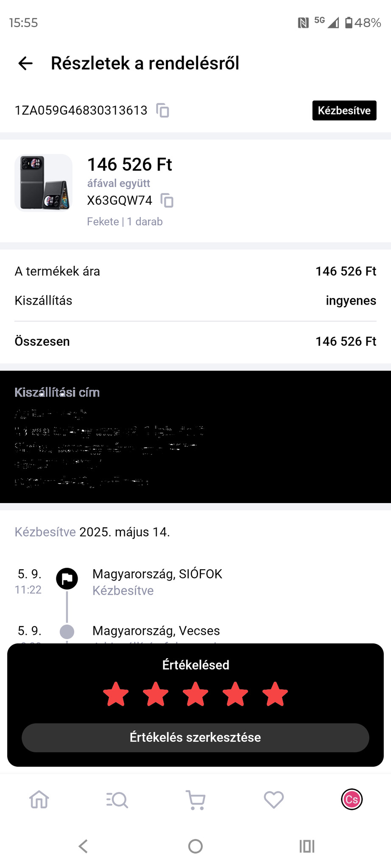
Task: Select the fifth rating star
Action: point(275,694)
